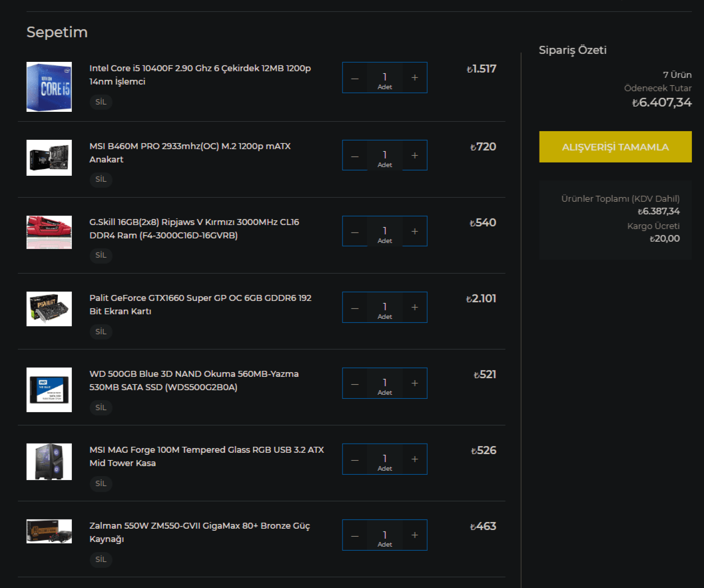Image resolution: width=704 pixels, height=588 pixels.
Task: Click ALIŞVERİŞİ TAMAMLA checkout button
Action: click(x=615, y=147)
